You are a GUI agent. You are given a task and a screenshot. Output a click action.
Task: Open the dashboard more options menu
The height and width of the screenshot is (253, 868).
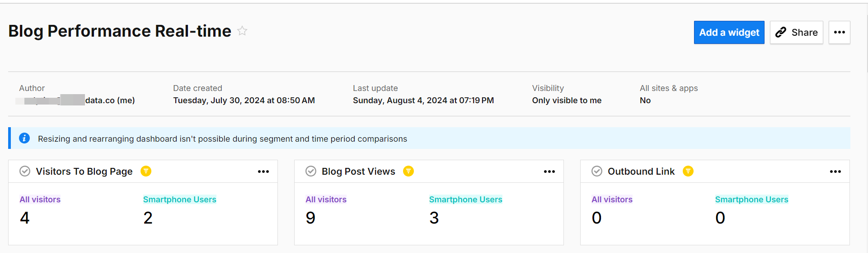pos(840,33)
